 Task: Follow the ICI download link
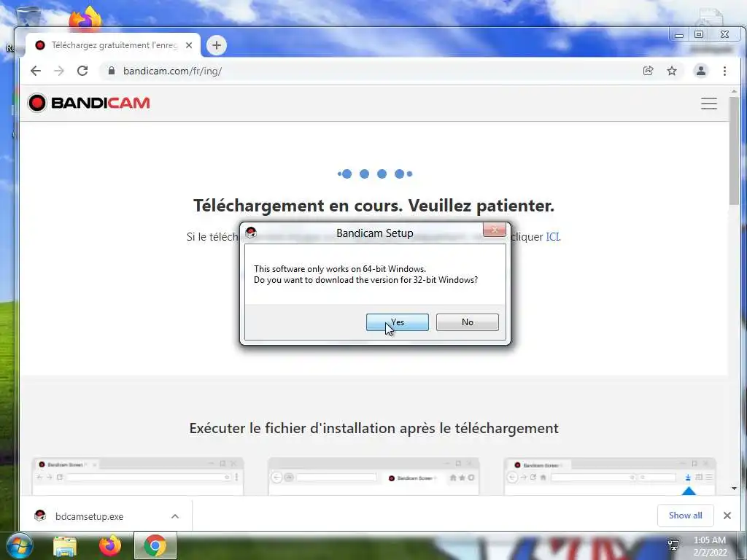pyautogui.click(x=552, y=237)
